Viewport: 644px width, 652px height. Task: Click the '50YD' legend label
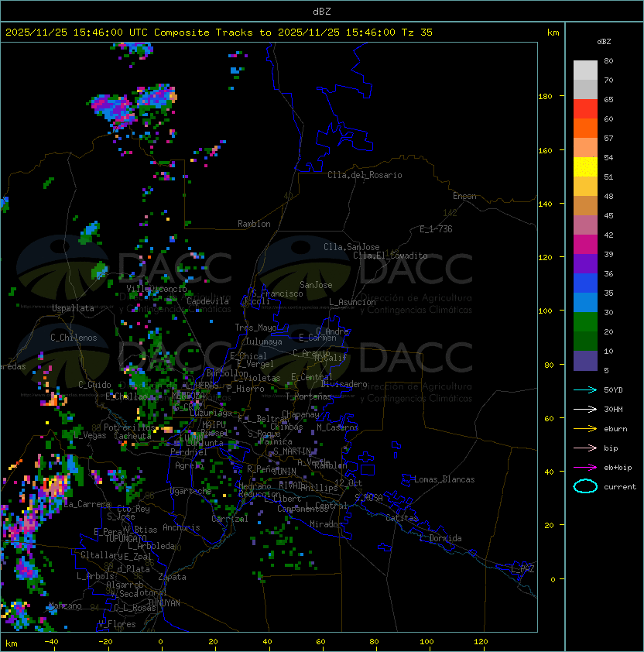pos(613,389)
